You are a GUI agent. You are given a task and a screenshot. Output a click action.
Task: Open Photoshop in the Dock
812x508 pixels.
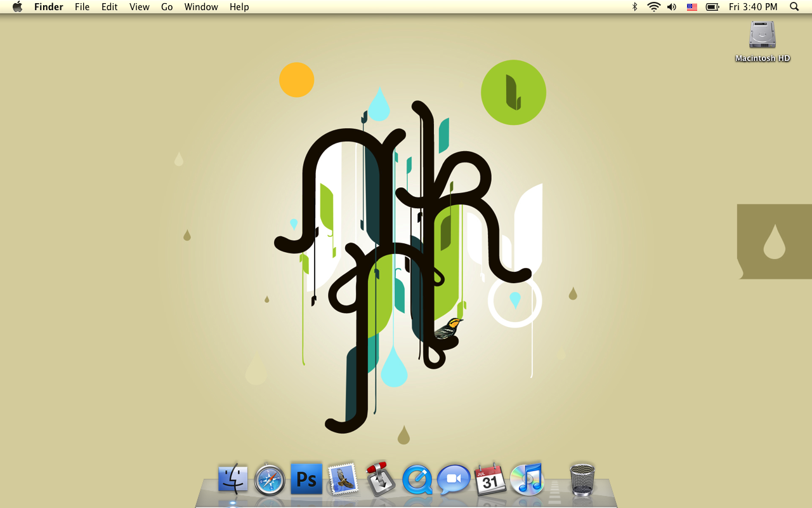coord(306,479)
